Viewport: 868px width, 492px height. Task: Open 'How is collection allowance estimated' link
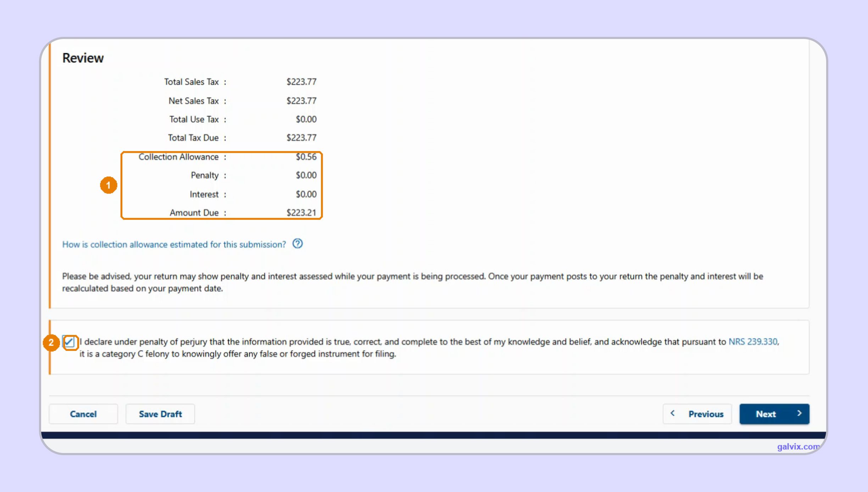[174, 245]
